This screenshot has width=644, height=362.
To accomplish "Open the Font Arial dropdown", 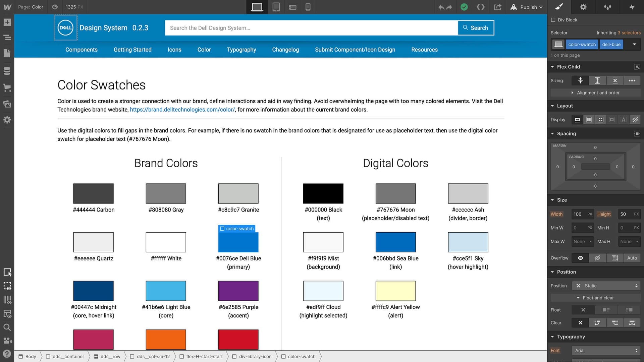I will coord(606,350).
